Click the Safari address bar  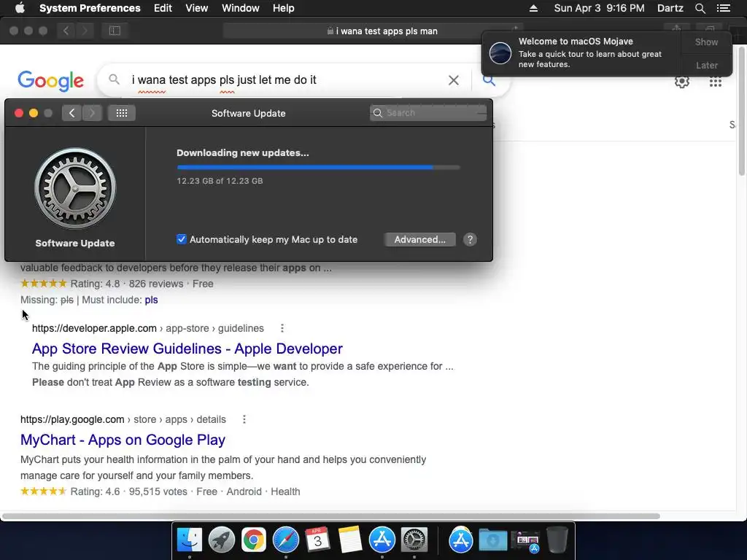pos(373,31)
